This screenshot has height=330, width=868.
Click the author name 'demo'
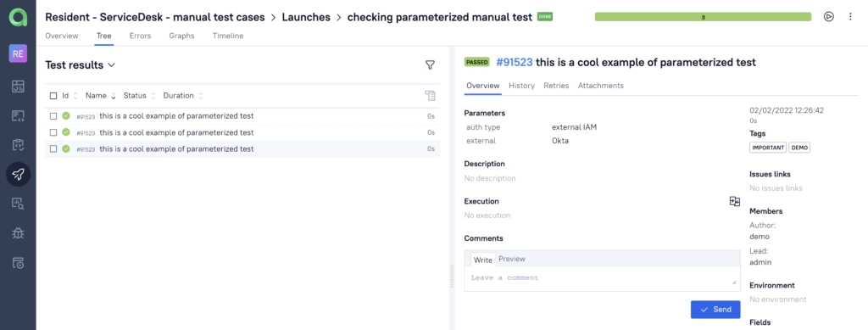point(759,237)
